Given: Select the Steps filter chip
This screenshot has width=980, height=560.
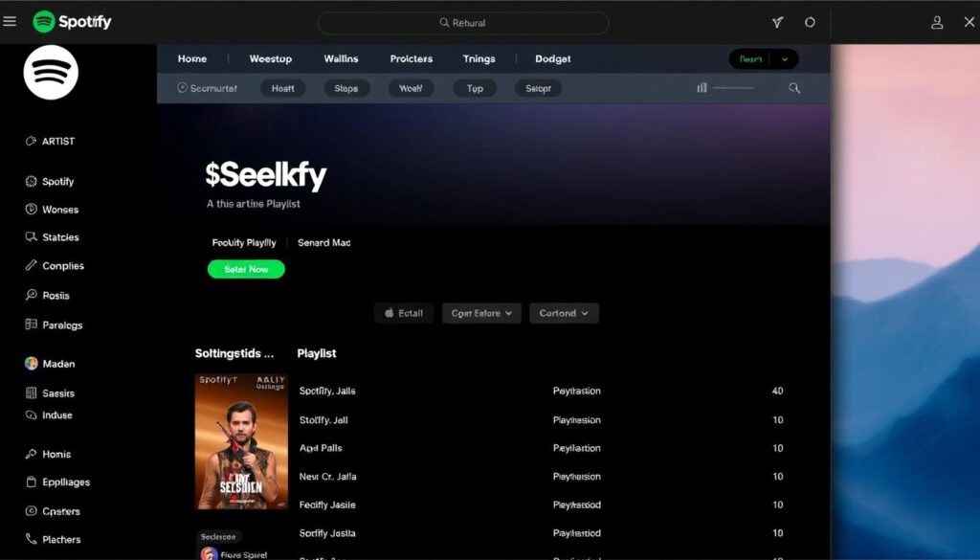Looking at the screenshot, I should click(x=346, y=88).
